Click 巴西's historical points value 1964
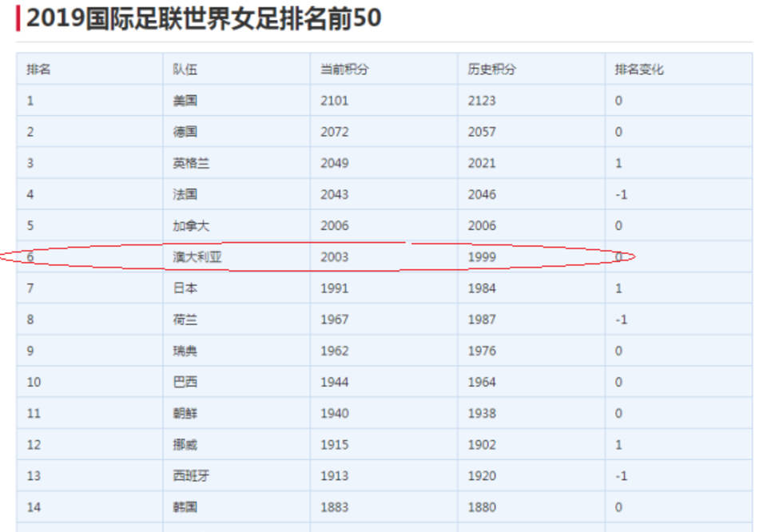This screenshot has height=532, width=759. coord(482,383)
